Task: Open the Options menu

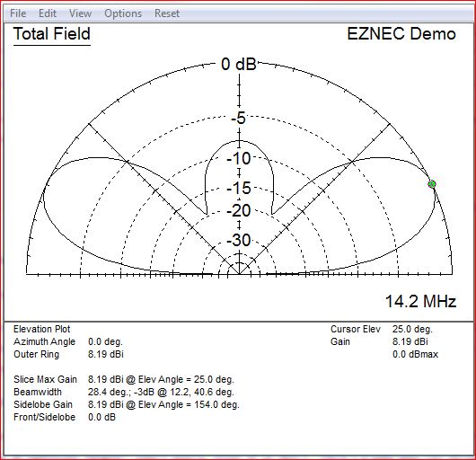Action: tap(123, 13)
